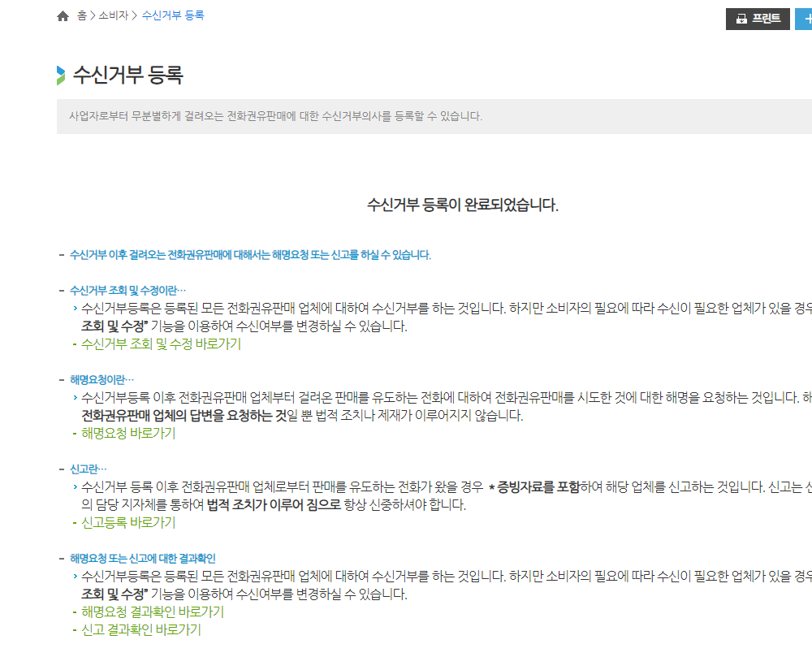Open 신고 결과확인 바로가기 link

click(140, 630)
